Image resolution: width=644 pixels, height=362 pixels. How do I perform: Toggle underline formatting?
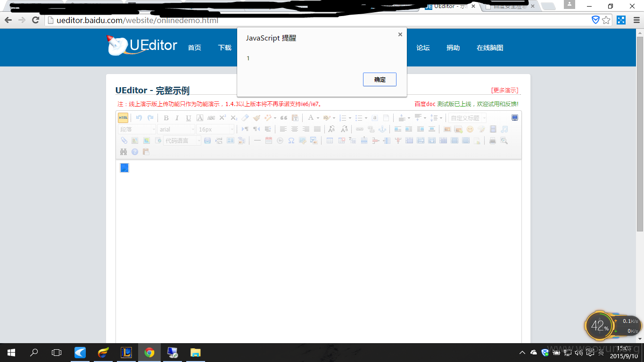click(189, 118)
